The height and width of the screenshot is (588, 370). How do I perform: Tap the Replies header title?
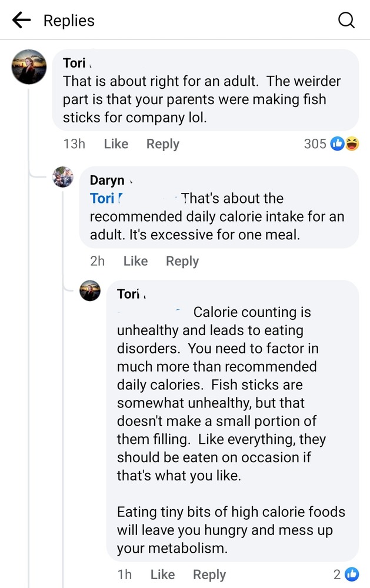click(x=69, y=21)
